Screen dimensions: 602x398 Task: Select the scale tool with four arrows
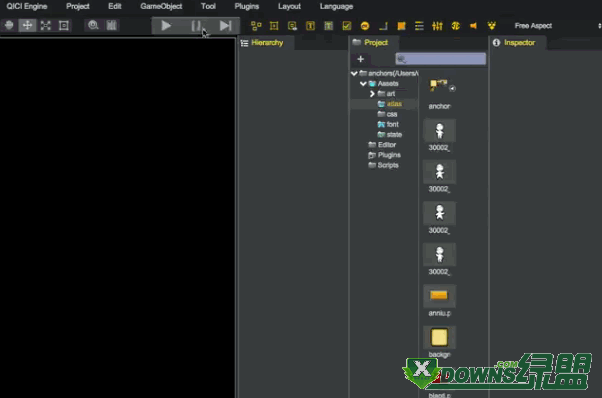click(x=46, y=26)
